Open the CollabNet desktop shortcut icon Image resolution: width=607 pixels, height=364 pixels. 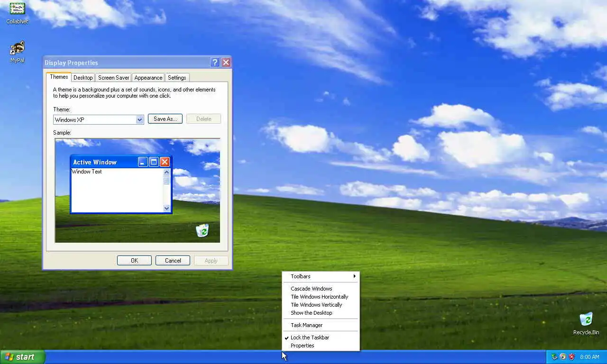pos(17,12)
